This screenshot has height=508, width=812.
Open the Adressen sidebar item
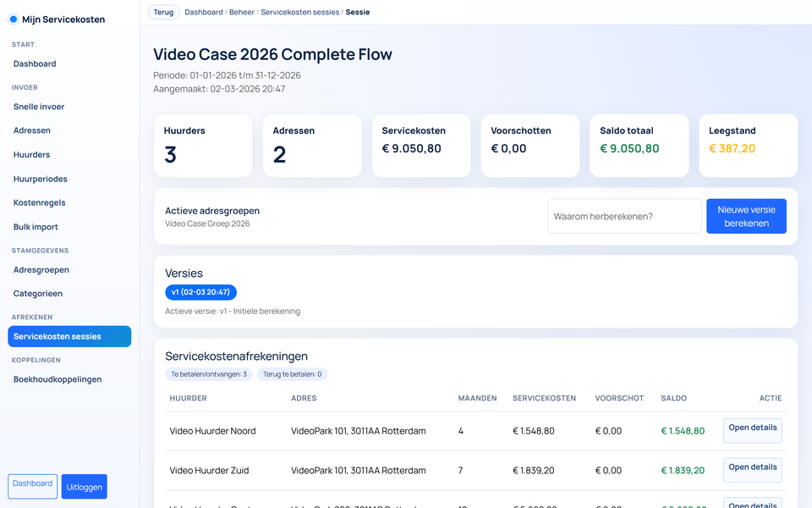32,130
